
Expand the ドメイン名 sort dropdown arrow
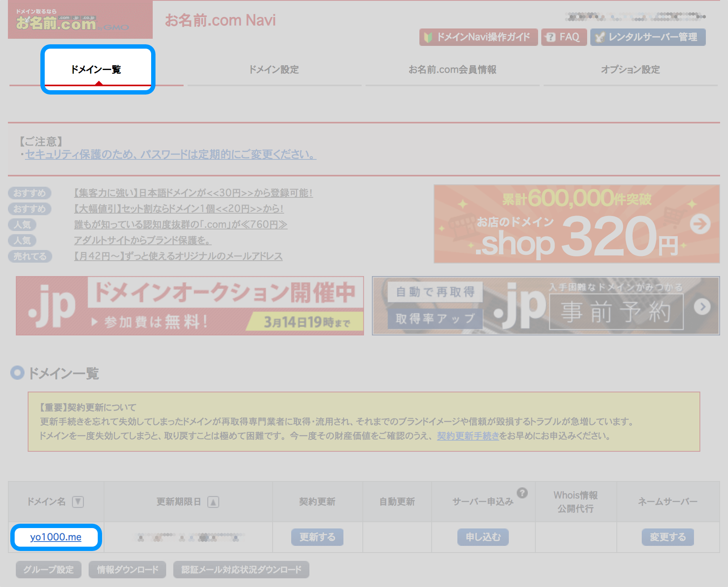[x=78, y=501]
